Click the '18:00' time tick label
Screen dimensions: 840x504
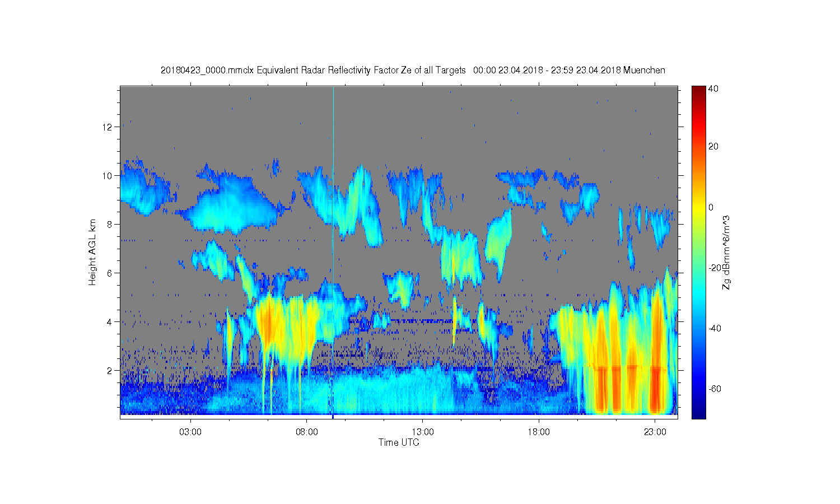pos(539,432)
